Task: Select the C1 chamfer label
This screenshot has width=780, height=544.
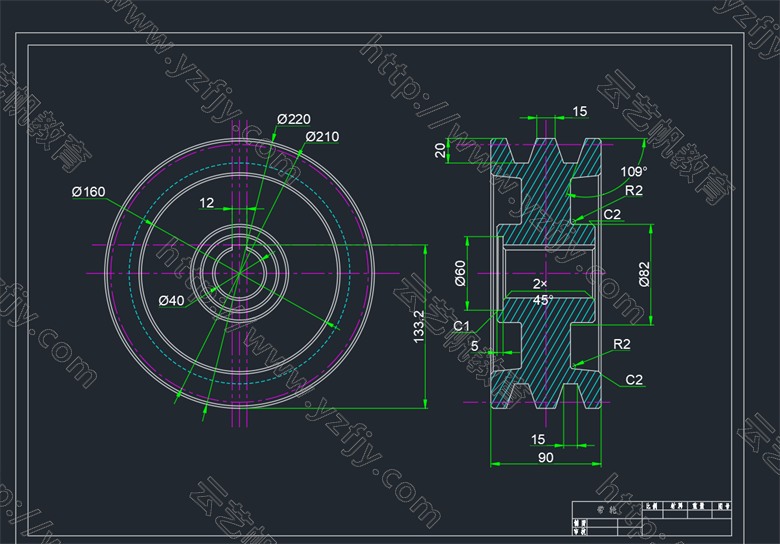Action: point(461,326)
